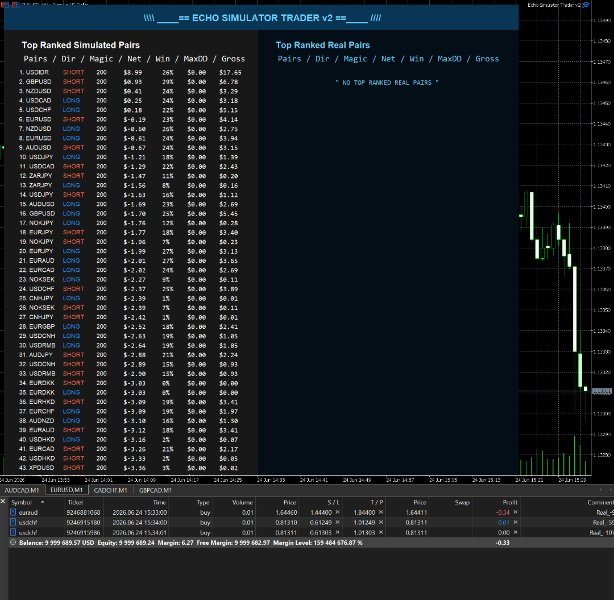
Task: Sort orders by the Symbol column header
Action: click(21, 502)
